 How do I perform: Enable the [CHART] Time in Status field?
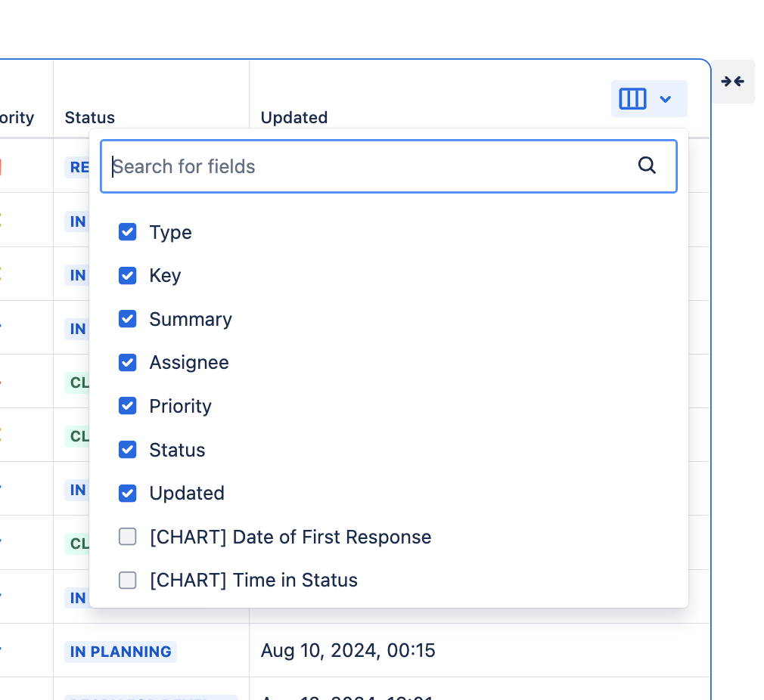[x=127, y=580]
